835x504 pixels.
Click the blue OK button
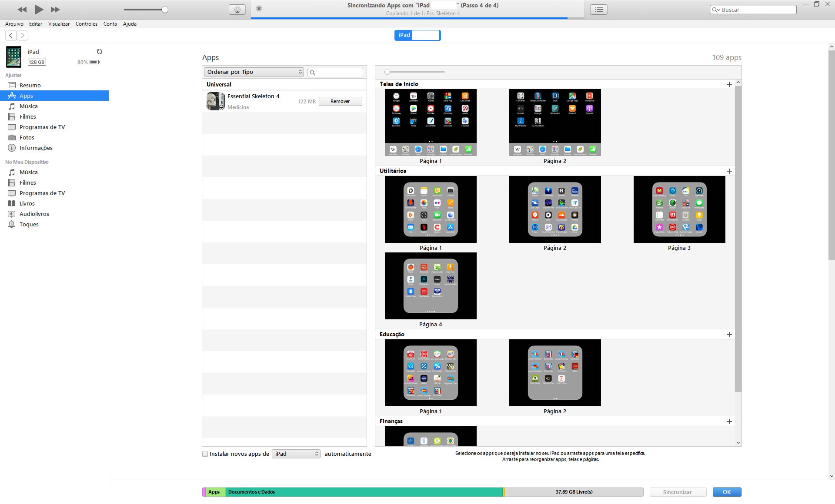(x=727, y=492)
